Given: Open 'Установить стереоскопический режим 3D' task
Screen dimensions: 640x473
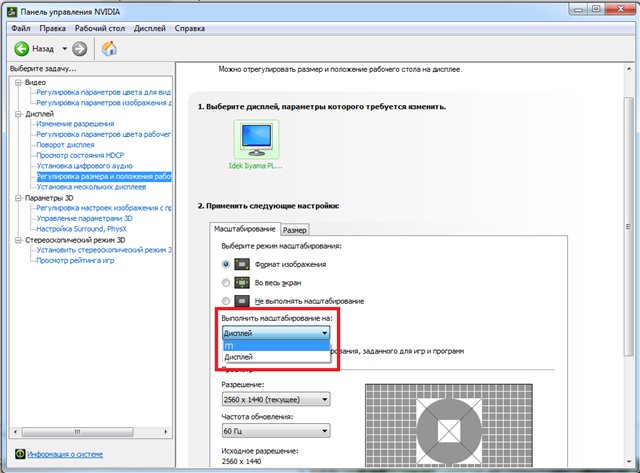Looking at the screenshot, I should pos(104,250).
